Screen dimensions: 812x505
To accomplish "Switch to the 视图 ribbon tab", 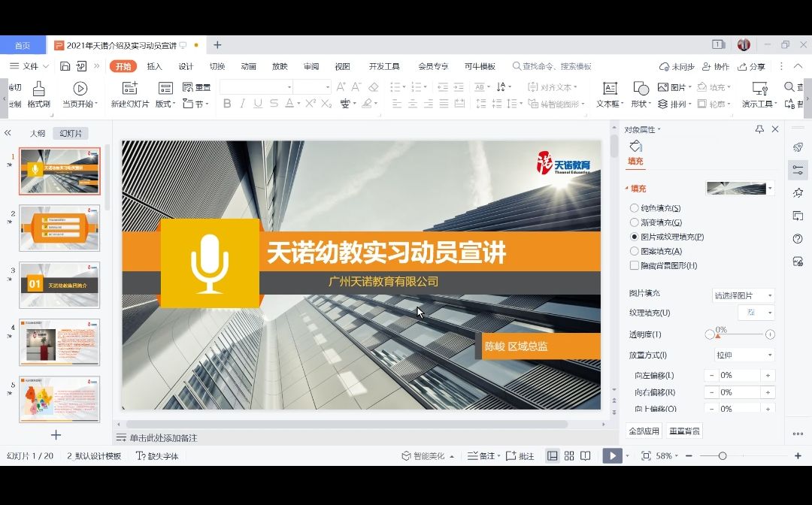I will [342, 66].
